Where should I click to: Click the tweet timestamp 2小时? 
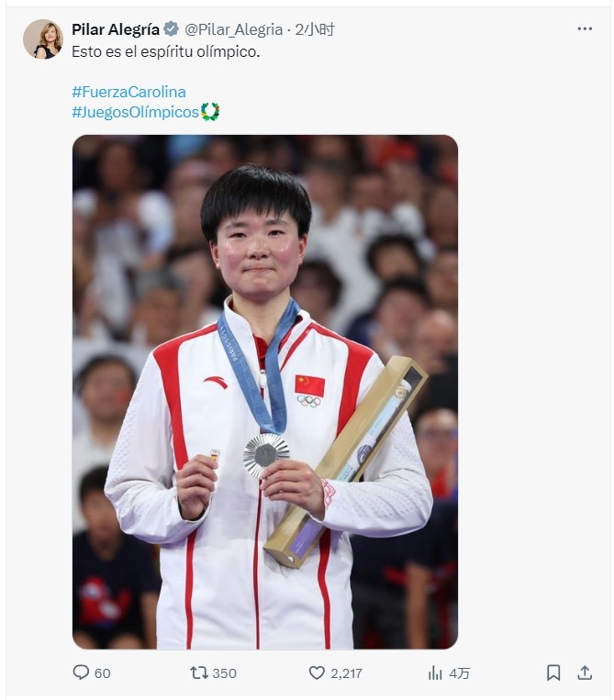click(x=315, y=29)
